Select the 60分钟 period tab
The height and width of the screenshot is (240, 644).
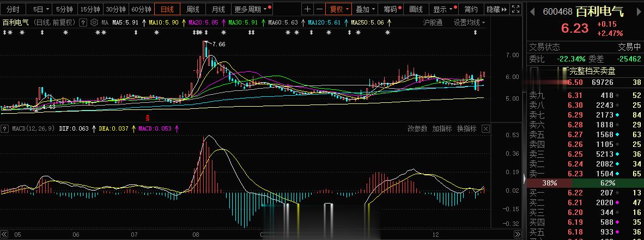pyautogui.click(x=141, y=9)
